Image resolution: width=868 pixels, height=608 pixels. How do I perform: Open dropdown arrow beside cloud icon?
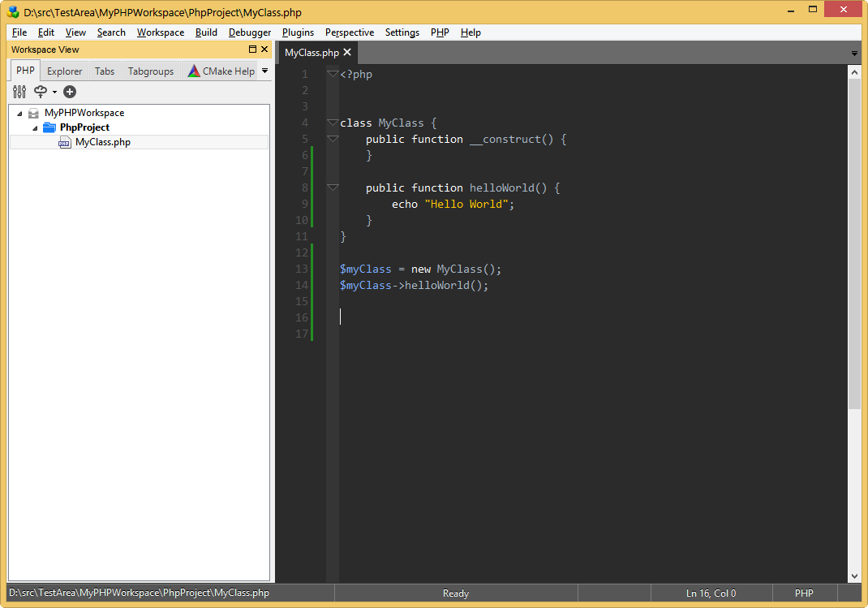pos(54,92)
